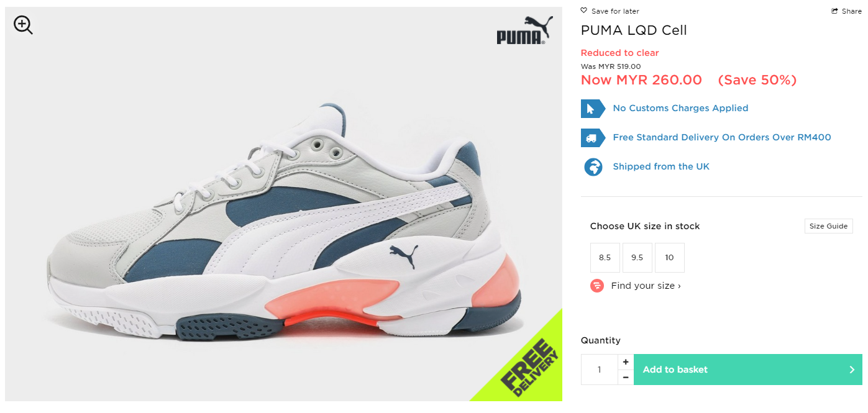Click the PUMA logo on the product image

pos(524,31)
